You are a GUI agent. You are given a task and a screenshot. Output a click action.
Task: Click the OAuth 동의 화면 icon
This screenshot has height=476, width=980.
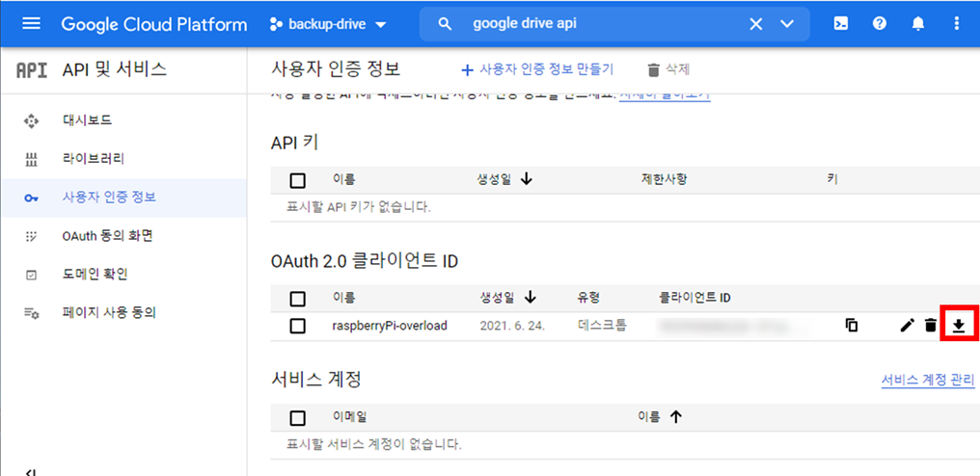[31, 236]
